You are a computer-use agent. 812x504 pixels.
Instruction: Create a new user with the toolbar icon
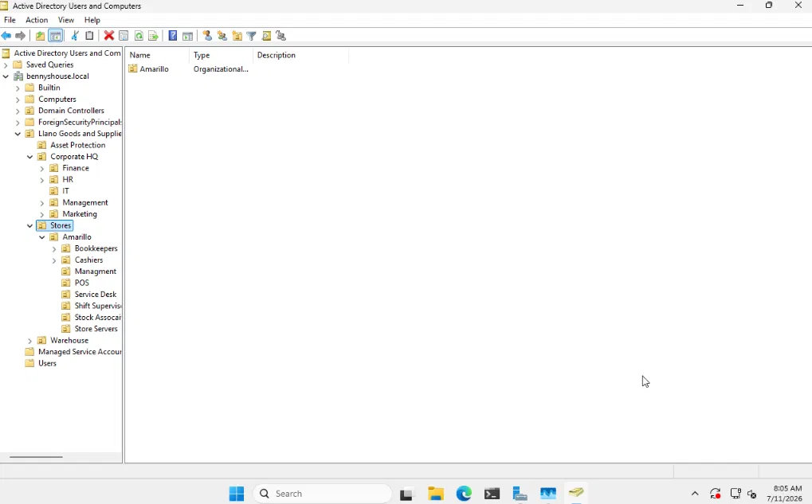point(207,36)
